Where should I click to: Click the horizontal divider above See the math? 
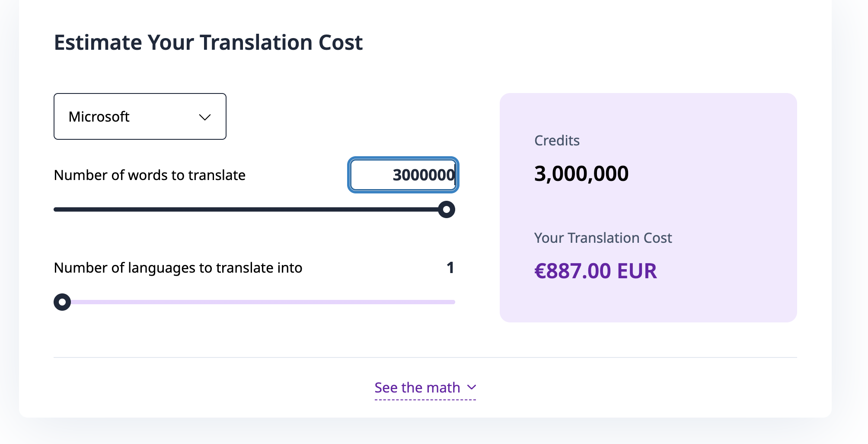(x=425, y=357)
